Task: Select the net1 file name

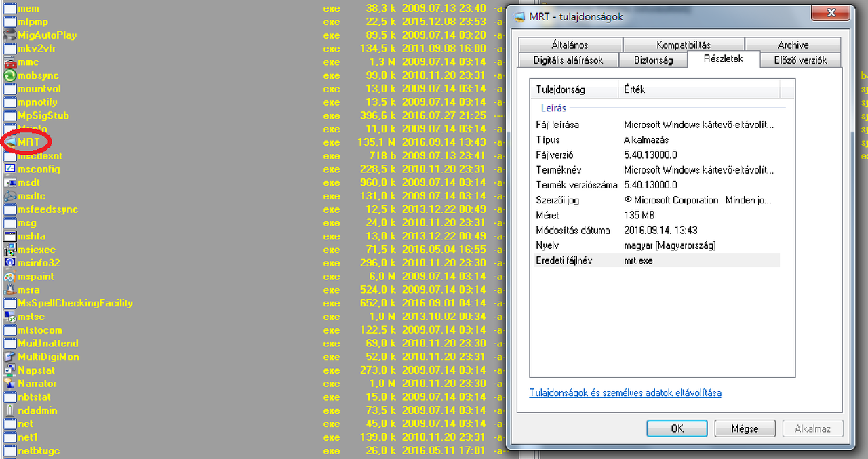Action: [28, 437]
